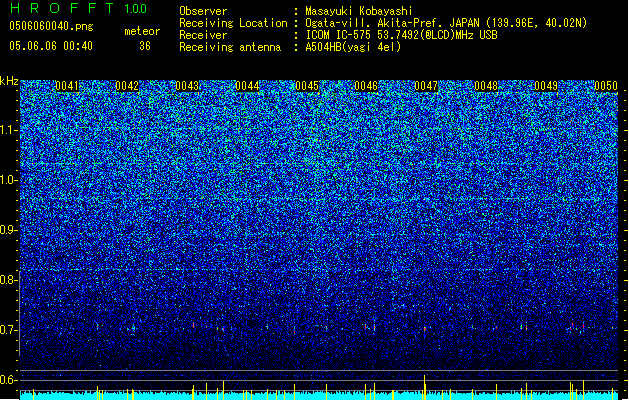Click the 'meteor' label
The width and height of the screenshot is (629, 400).
[x=142, y=31]
